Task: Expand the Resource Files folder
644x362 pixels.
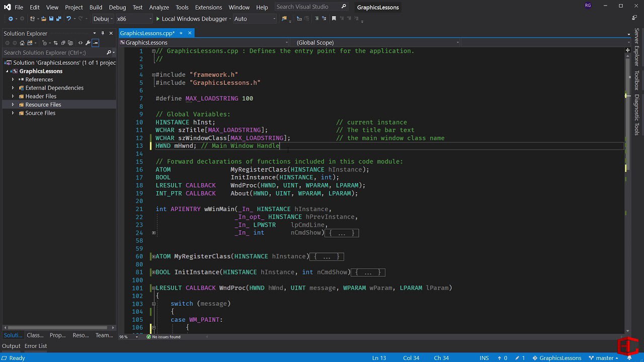Action: tap(14, 105)
